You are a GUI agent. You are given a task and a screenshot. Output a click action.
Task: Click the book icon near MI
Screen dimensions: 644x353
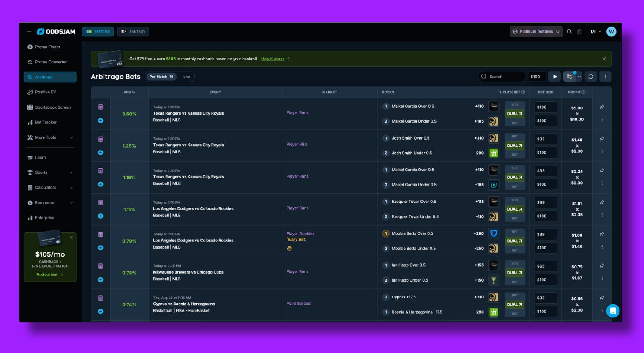[x=579, y=32]
